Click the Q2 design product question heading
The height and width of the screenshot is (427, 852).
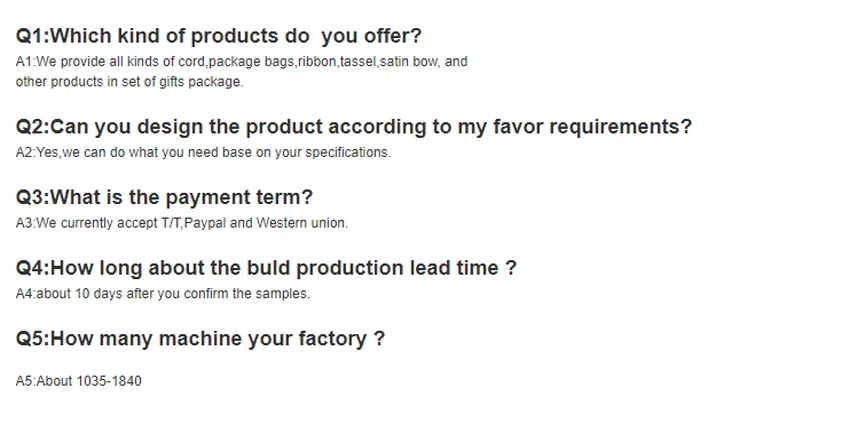point(353,127)
